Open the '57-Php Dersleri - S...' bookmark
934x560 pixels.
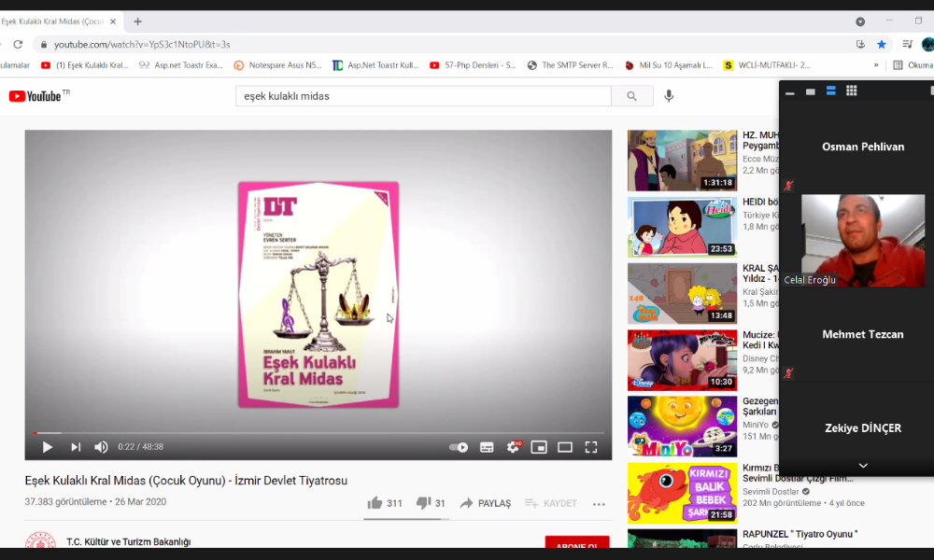pyautogui.click(x=473, y=65)
